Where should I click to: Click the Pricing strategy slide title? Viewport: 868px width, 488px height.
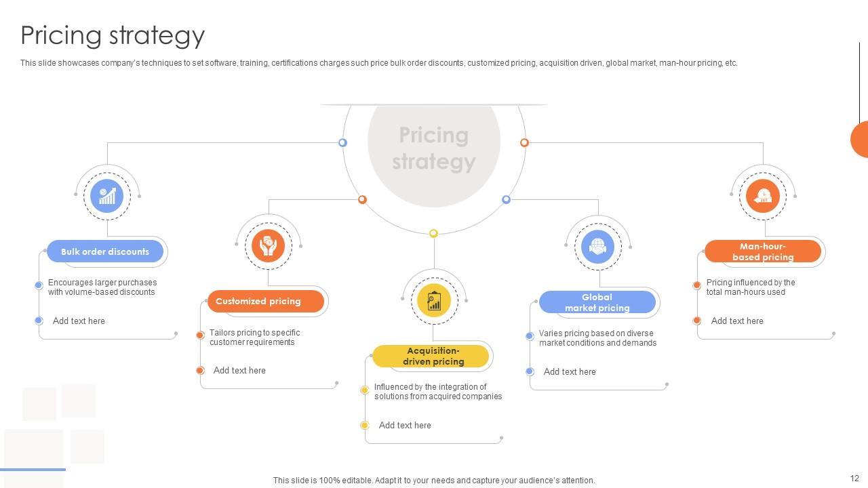click(113, 35)
